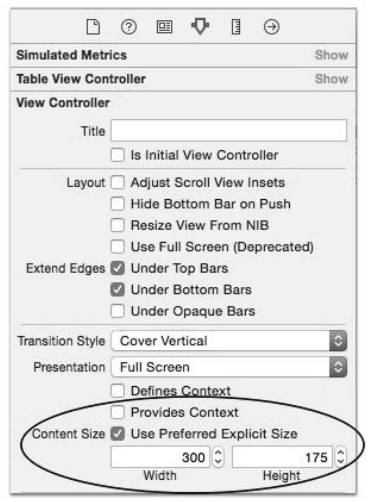Open the Size inspector ruler icon
The height and width of the screenshot is (502, 368).
236,27
